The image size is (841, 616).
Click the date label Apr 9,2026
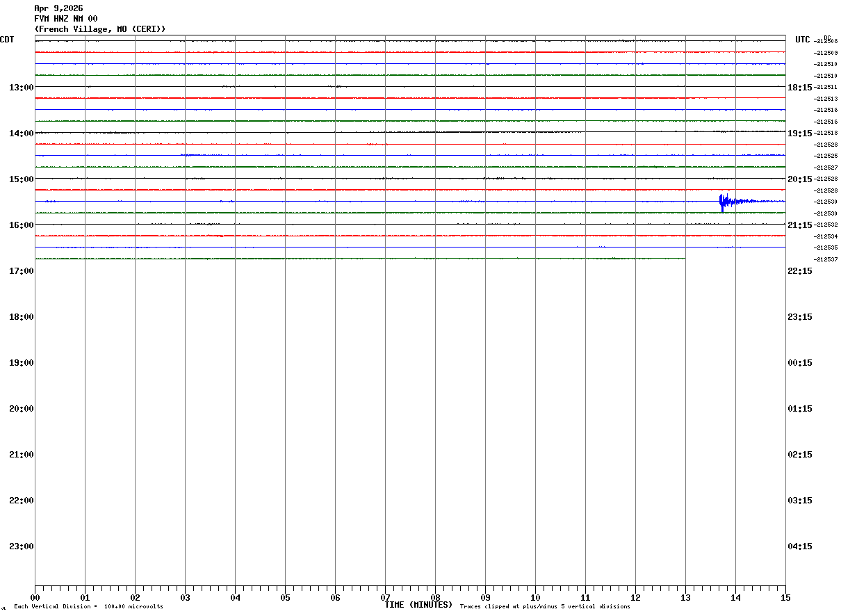[58, 8]
